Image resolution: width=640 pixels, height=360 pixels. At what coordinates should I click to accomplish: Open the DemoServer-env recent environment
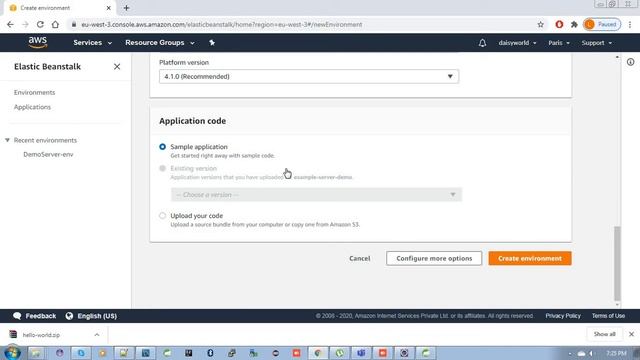coord(48,154)
